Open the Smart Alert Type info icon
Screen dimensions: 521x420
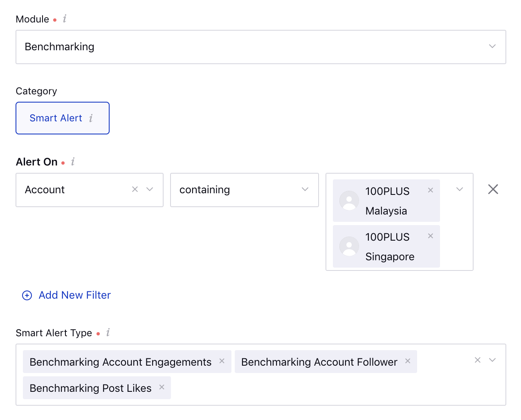coord(108,333)
